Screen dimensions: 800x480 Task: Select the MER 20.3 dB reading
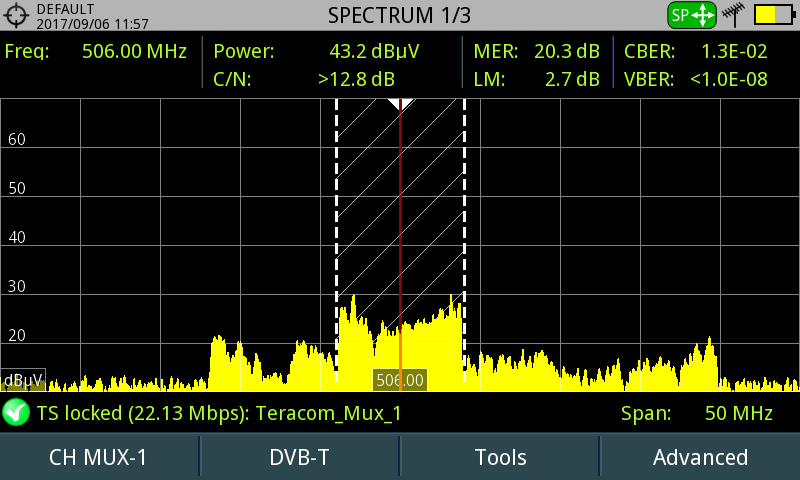click(536, 52)
